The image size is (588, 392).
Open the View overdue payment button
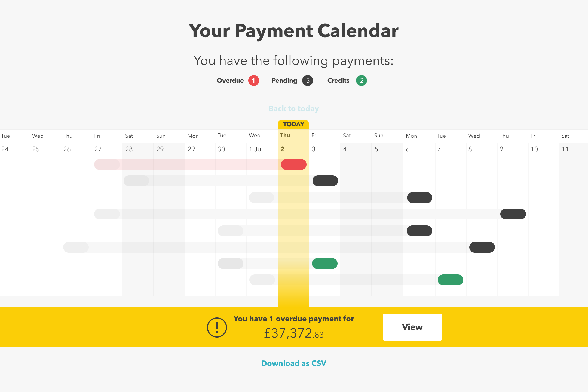click(412, 327)
